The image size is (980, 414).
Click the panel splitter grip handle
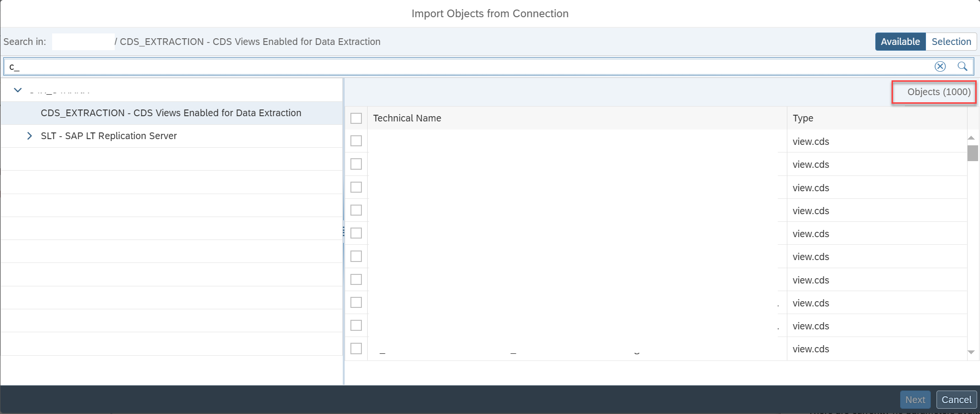(x=343, y=232)
